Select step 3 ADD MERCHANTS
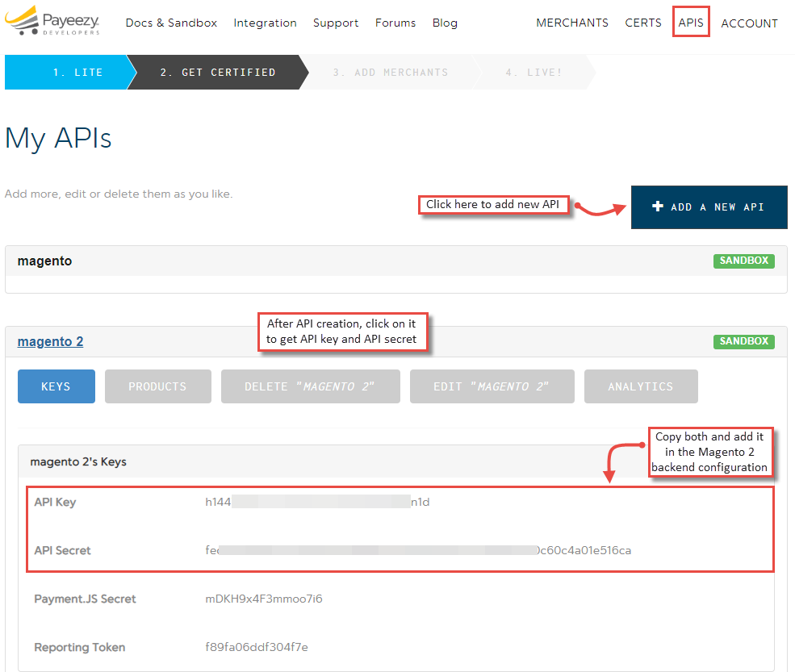Image resolution: width=795 pixels, height=672 pixels. pos(391,73)
